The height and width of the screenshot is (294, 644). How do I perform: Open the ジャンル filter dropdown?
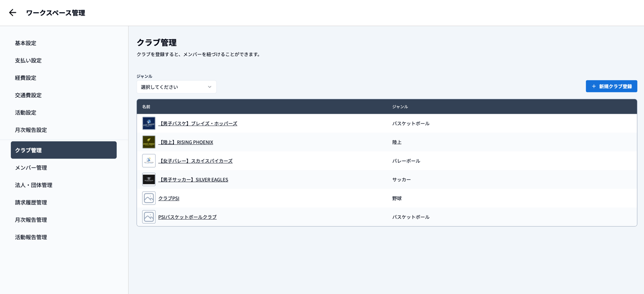[176, 87]
